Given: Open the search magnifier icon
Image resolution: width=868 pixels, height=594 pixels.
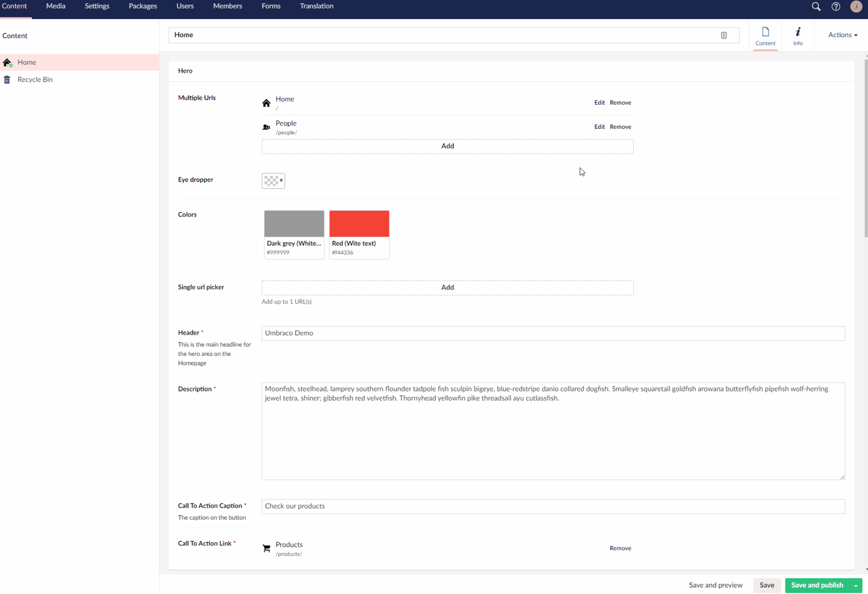Looking at the screenshot, I should [x=816, y=6].
